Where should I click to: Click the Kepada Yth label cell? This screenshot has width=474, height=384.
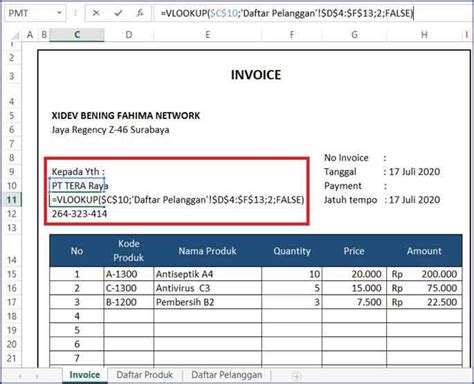(78, 172)
